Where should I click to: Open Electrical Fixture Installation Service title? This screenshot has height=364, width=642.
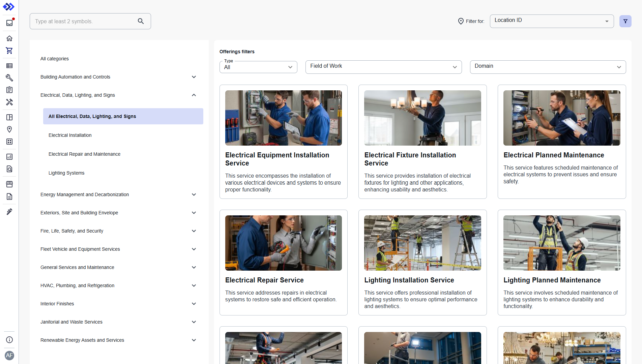[x=410, y=159]
